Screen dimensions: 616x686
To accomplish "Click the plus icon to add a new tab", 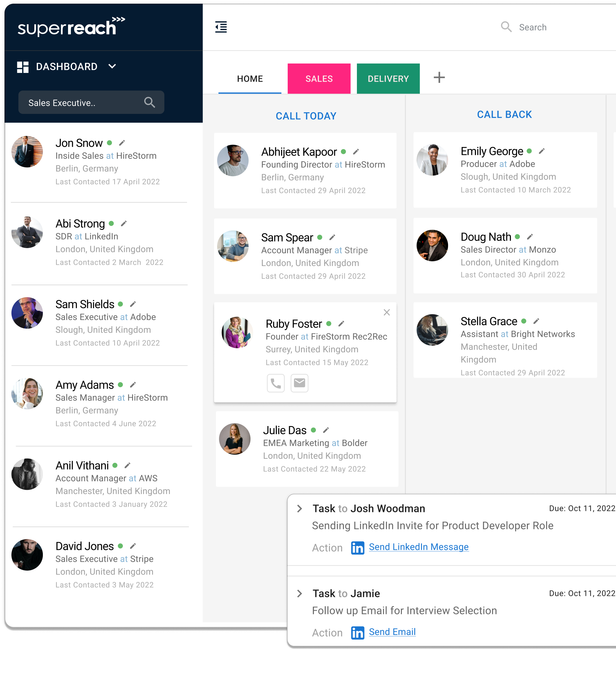I will [439, 77].
